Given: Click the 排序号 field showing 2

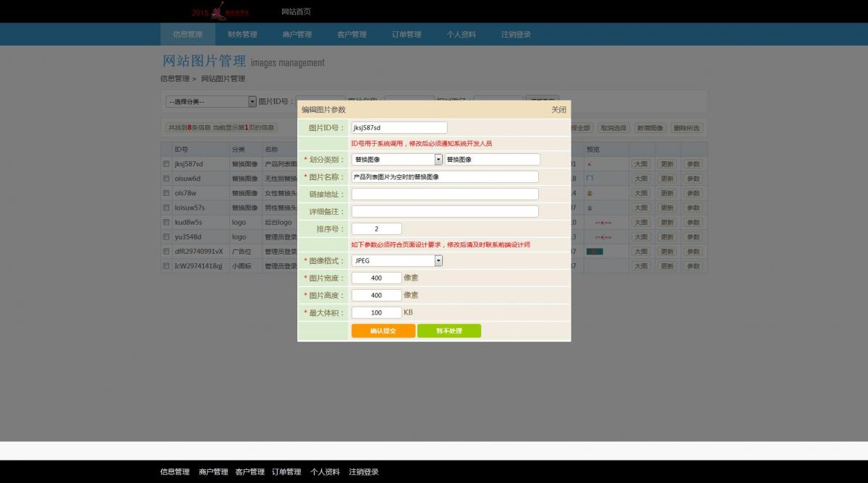Looking at the screenshot, I should click(x=376, y=228).
